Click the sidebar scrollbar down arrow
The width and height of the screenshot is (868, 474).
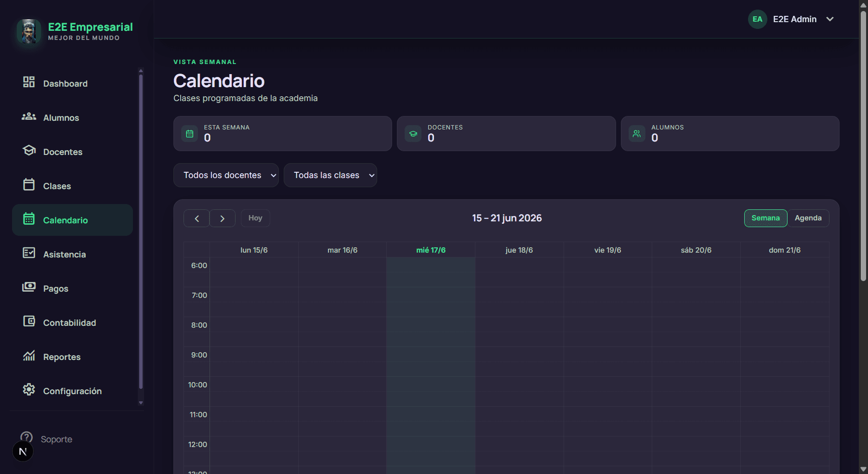pyautogui.click(x=141, y=403)
